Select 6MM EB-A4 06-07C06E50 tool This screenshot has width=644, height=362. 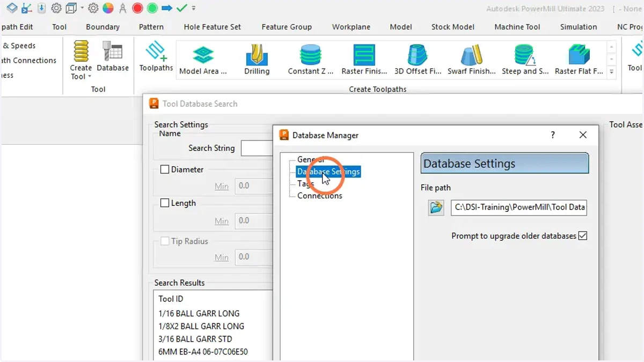pyautogui.click(x=203, y=352)
